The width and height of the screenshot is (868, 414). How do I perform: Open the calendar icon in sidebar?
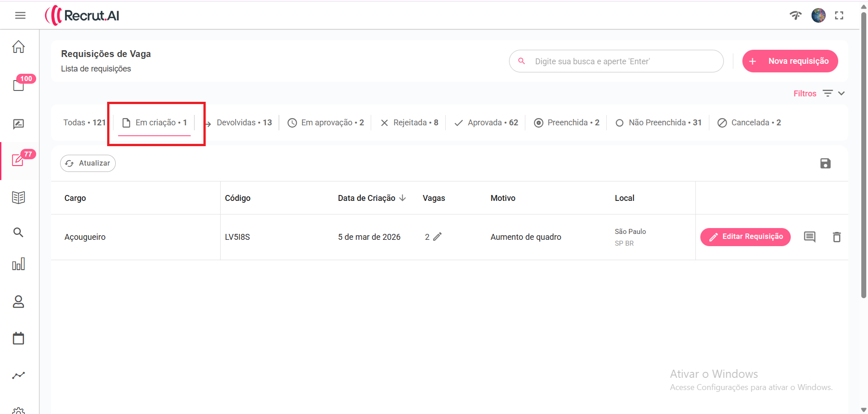point(19,338)
